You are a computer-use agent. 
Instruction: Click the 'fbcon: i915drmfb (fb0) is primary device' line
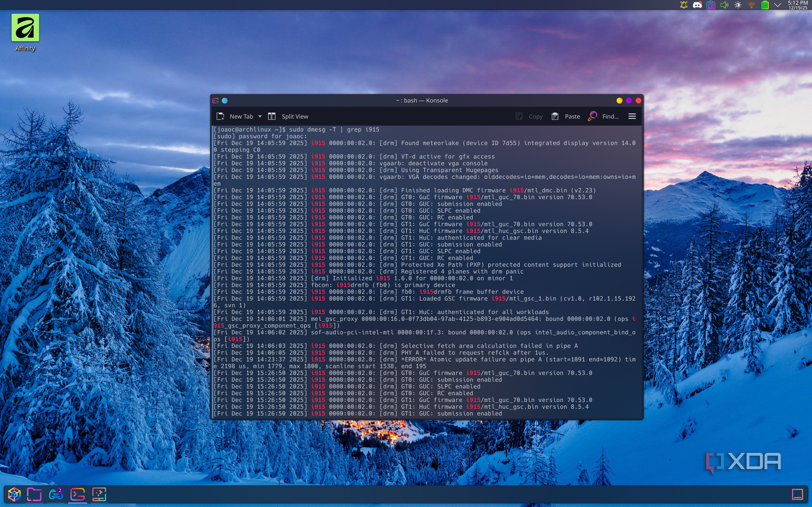pyautogui.click(x=334, y=285)
